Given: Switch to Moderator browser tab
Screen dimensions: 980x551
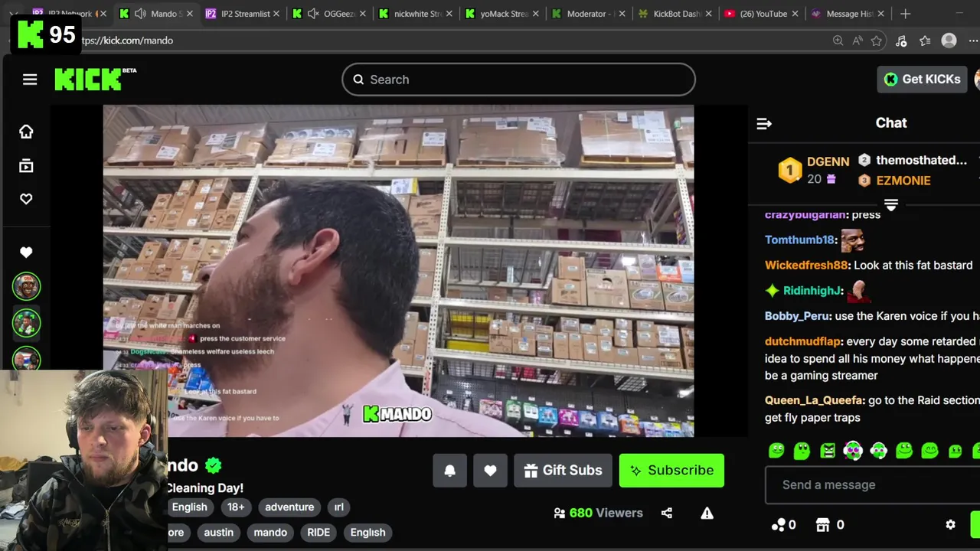Looking at the screenshot, I should 587,14.
